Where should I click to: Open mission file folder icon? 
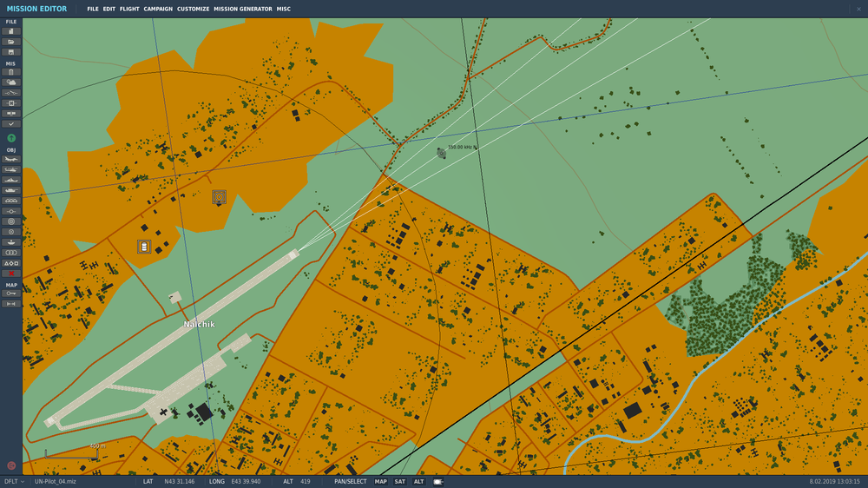click(11, 42)
